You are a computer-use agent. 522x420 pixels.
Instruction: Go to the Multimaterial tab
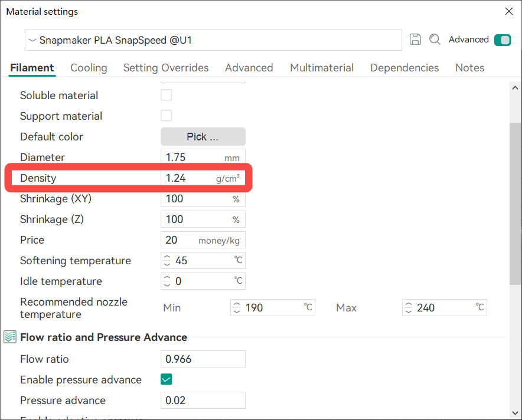(x=322, y=68)
